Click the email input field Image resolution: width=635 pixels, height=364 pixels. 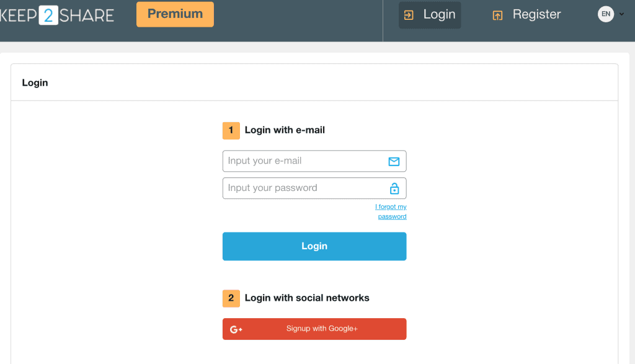pyautogui.click(x=304, y=161)
